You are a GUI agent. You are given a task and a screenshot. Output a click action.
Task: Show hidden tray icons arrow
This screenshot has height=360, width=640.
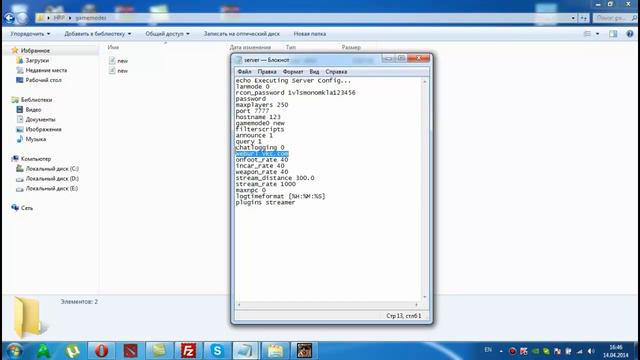tap(501, 351)
